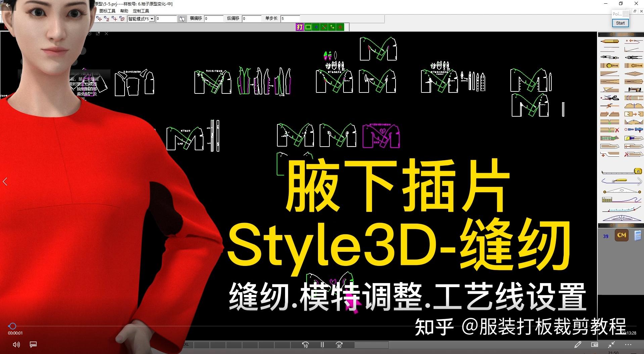
Task: Select the button placement tool
Action: pos(609,65)
